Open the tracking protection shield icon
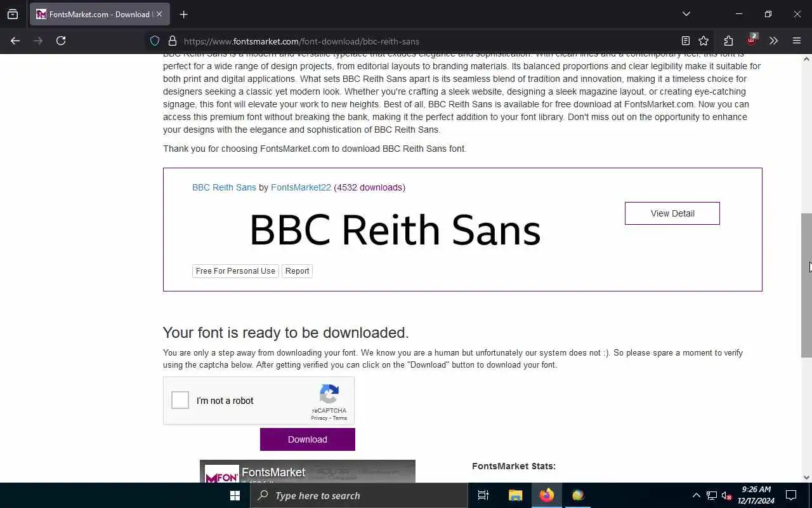812x508 pixels. click(155, 41)
